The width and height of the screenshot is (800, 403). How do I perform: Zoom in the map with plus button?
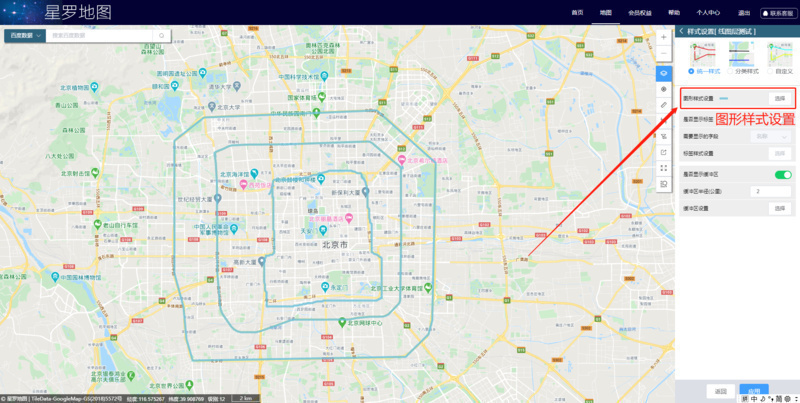click(664, 37)
